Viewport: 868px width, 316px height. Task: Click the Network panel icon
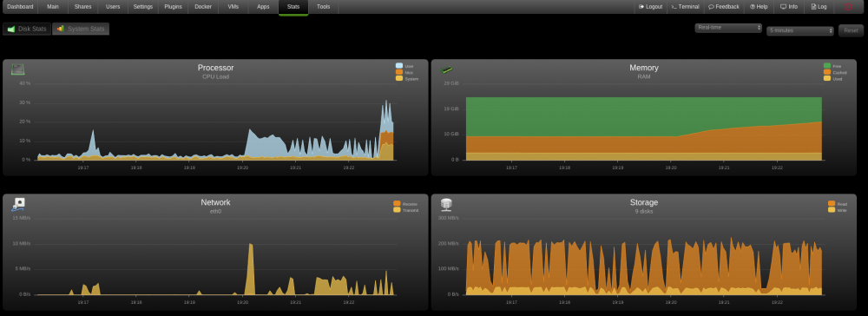tap(18, 205)
